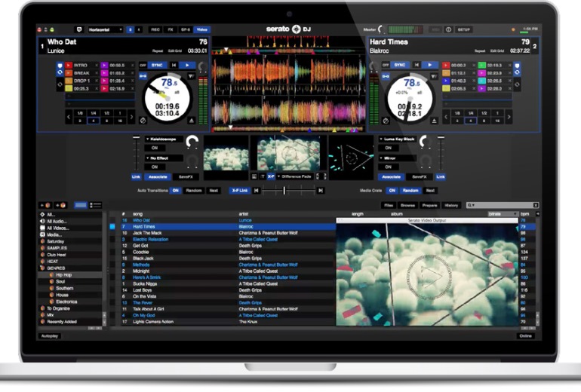Viewport: 581px width, 392px height.
Task: Turn on Kaleidoscope effect ON button
Action: (x=155, y=148)
